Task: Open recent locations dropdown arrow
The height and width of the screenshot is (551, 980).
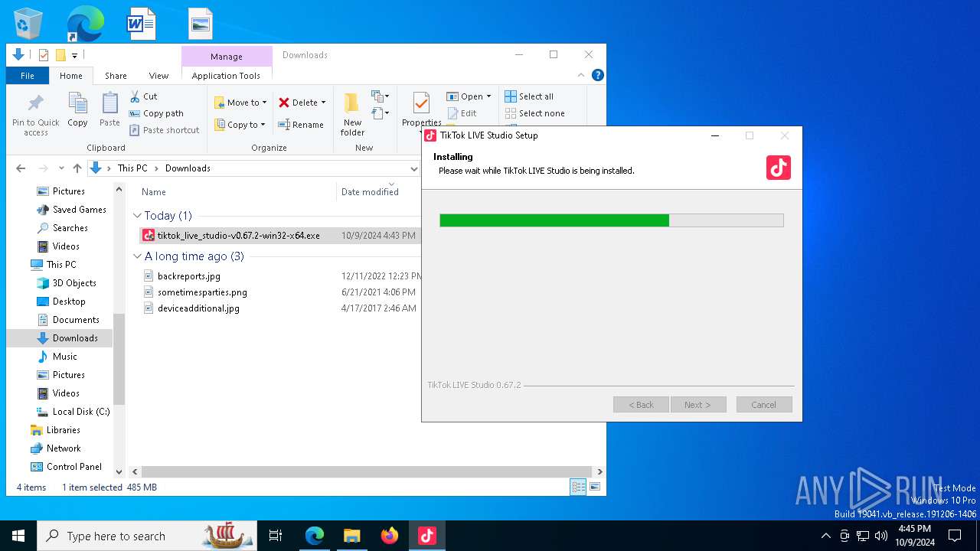Action: pos(60,168)
